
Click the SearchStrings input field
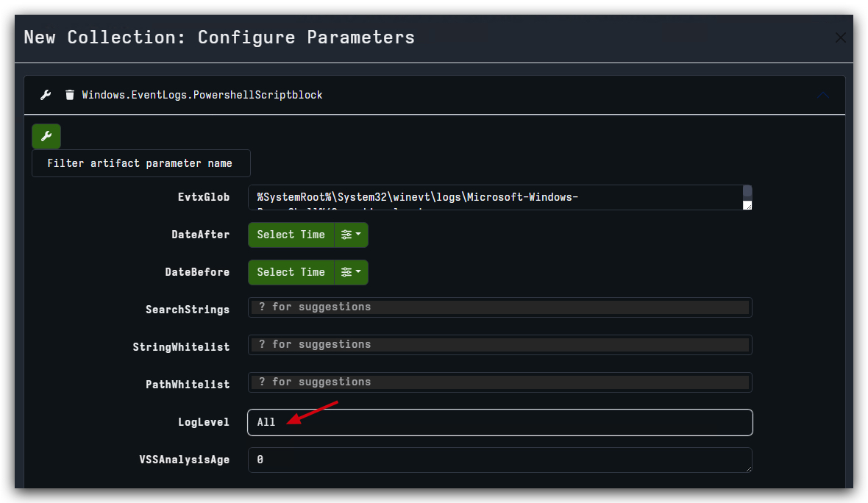coord(500,307)
